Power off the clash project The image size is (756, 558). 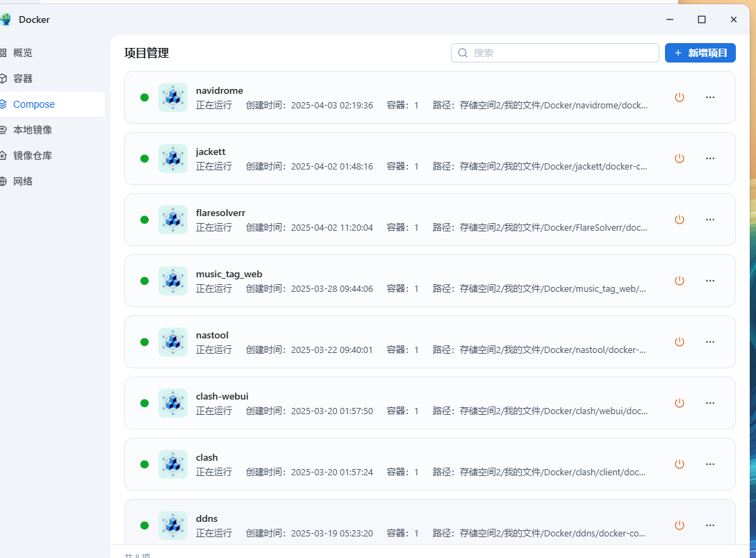680,464
